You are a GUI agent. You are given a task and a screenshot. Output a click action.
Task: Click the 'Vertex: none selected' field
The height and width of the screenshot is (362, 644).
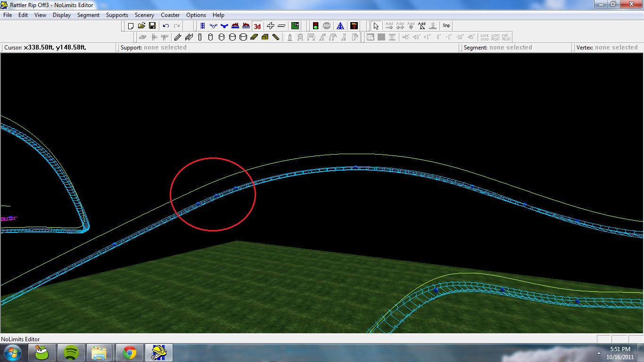click(608, 48)
